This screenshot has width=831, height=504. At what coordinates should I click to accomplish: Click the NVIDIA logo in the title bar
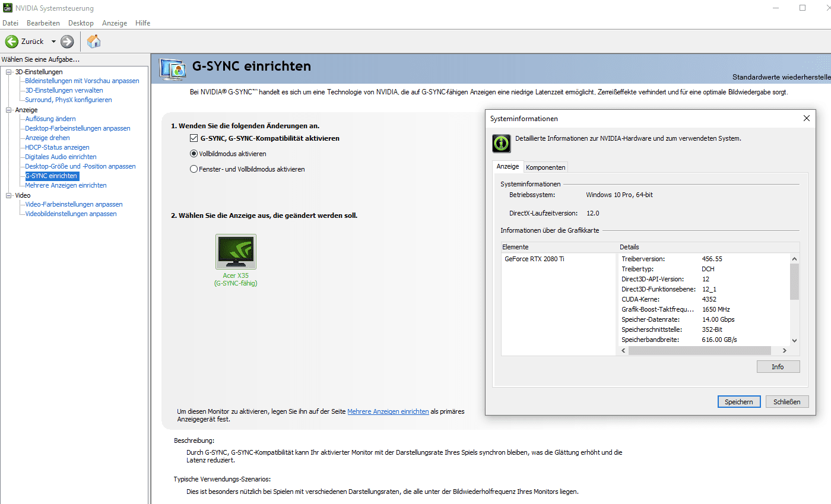coord(7,8)
